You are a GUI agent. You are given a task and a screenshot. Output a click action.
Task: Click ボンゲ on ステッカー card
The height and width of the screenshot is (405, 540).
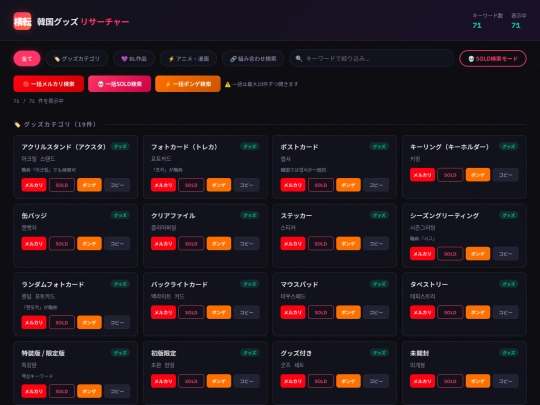pos(348,243)
